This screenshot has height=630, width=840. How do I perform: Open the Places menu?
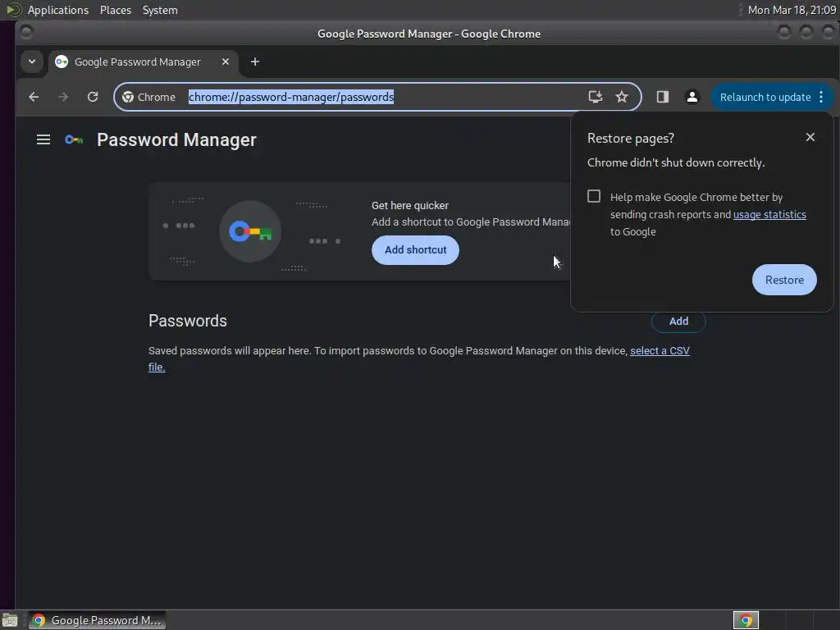pyautogui.click(x=115, y=10)
